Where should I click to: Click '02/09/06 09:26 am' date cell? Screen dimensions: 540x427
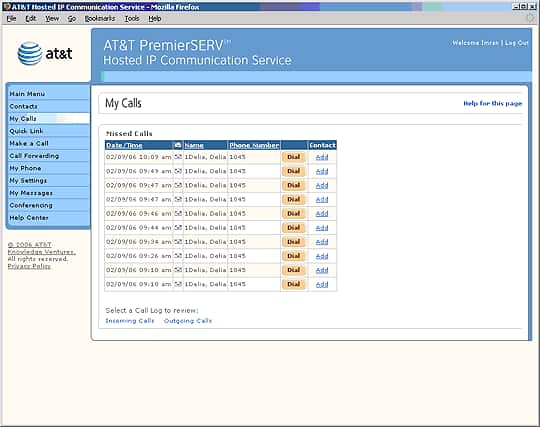click(138, 256)
